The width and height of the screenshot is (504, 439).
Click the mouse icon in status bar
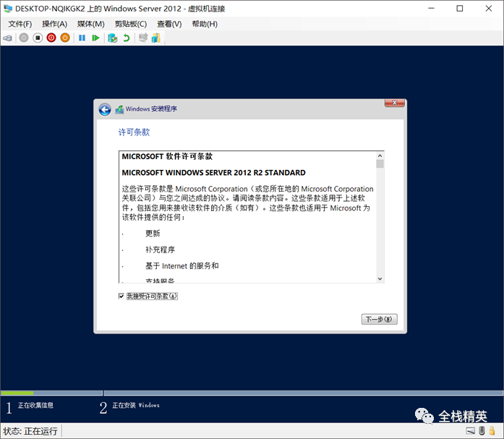482,430
